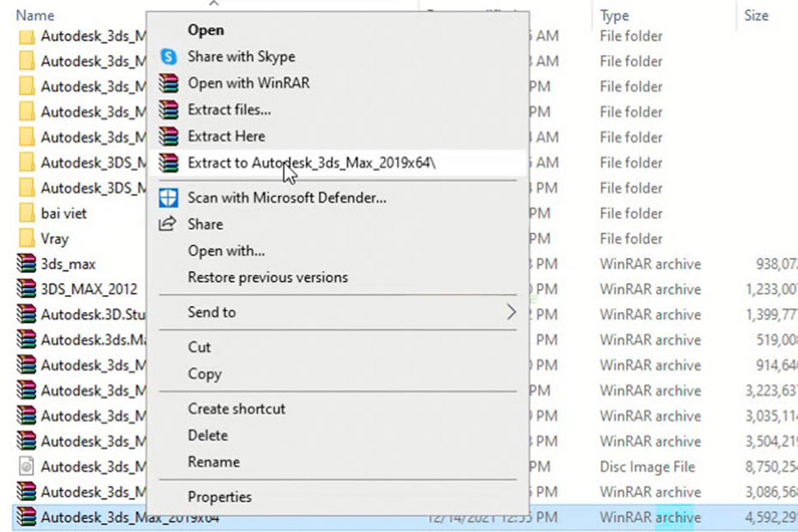Click the bai viet folder icon

point(26,213)
